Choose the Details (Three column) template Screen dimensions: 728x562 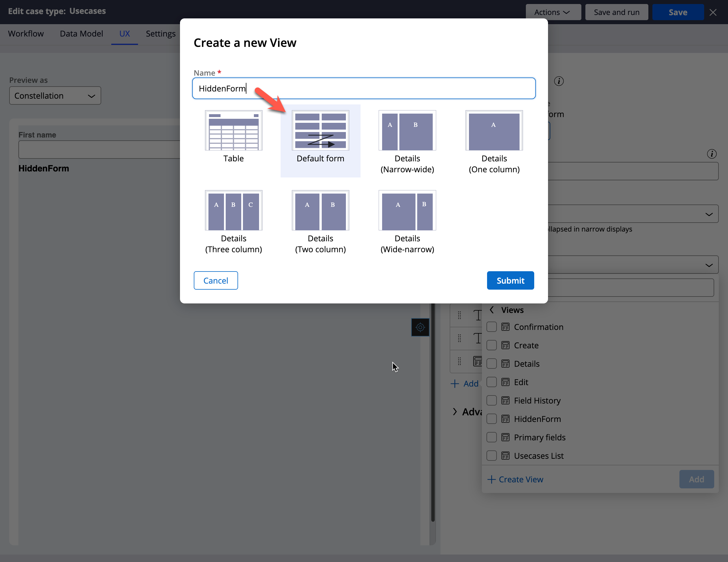(x=233, y=211)
